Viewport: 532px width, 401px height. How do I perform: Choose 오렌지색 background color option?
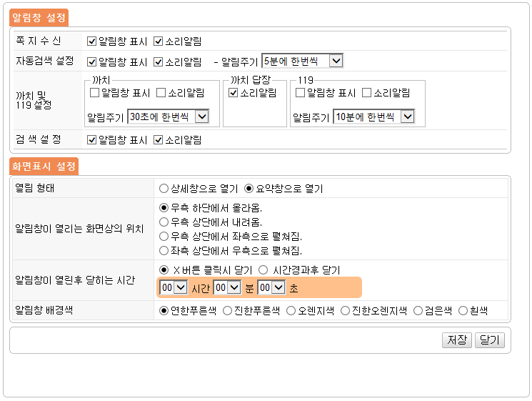[291, 310]
